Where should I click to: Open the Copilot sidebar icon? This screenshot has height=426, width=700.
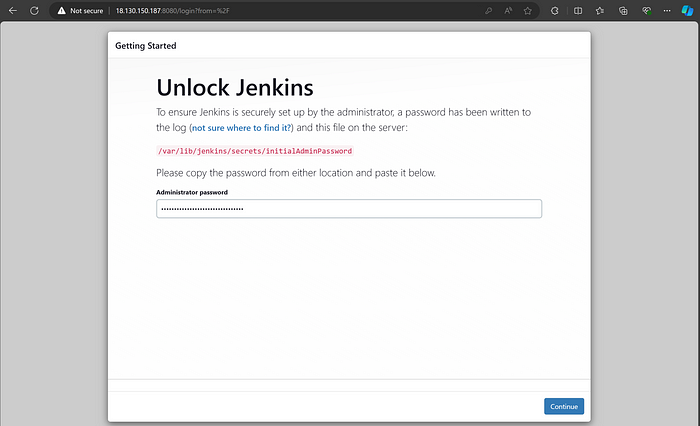click(688, 11)
